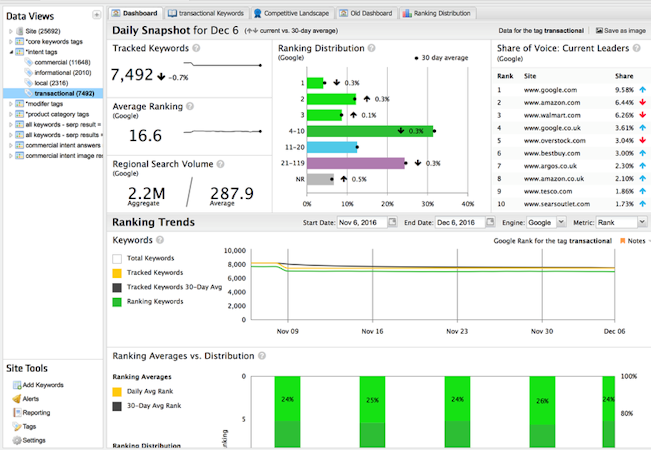This screenshot has width=651, height=450.
Task: Expand the *core keywords tags node
Action: [x=11, y=42]
